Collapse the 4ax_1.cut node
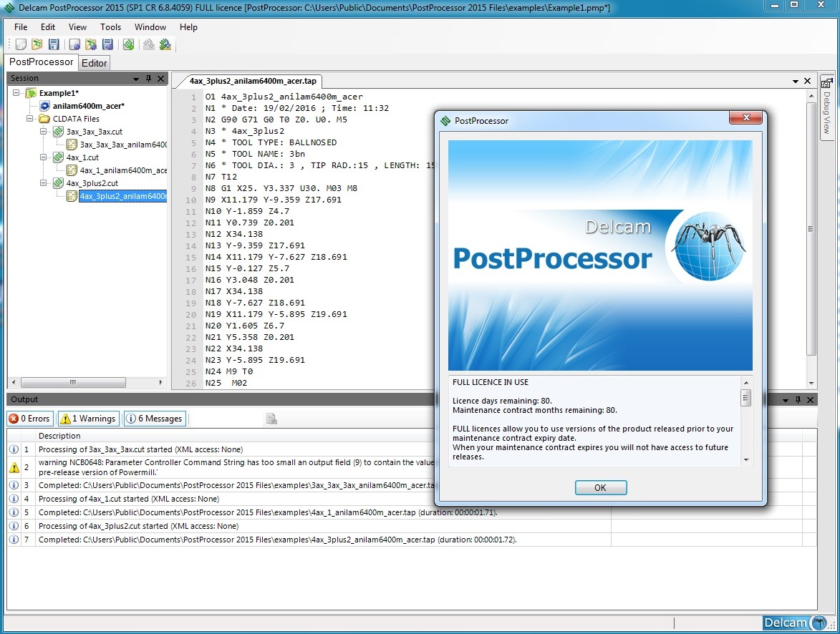Image resolution: width=840 pixels, height=634 pixels. click(x=44, y=157)
